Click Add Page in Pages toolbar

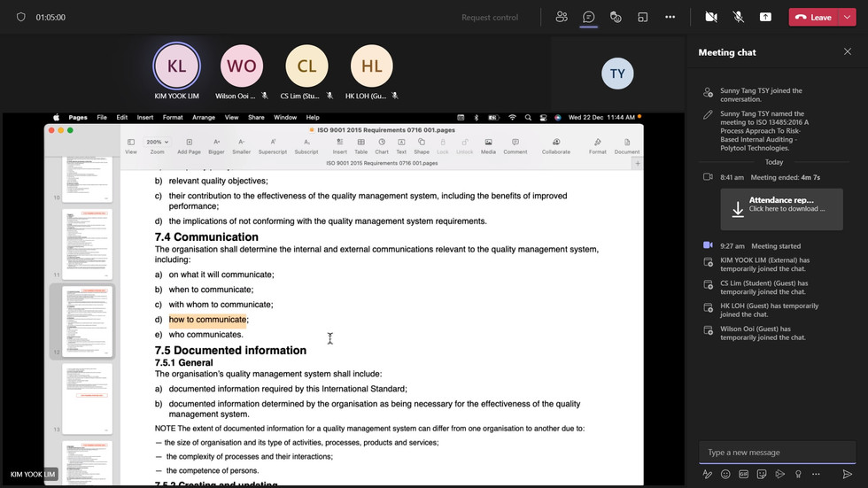[x=189, y=146]
